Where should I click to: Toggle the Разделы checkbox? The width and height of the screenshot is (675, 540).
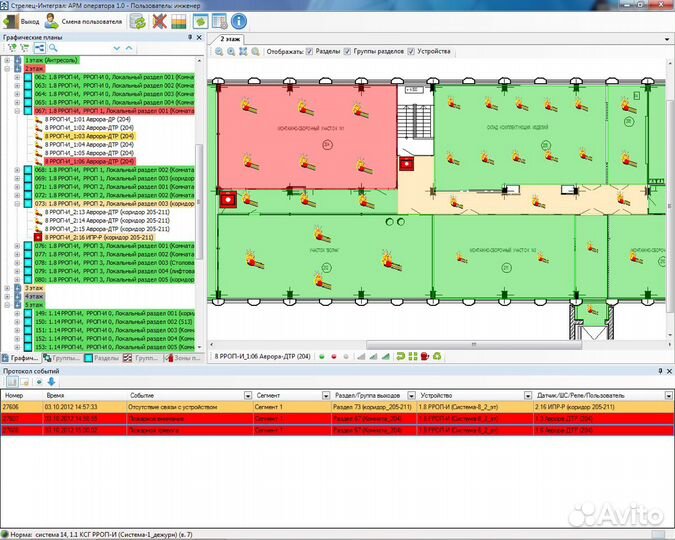[309, 51]
